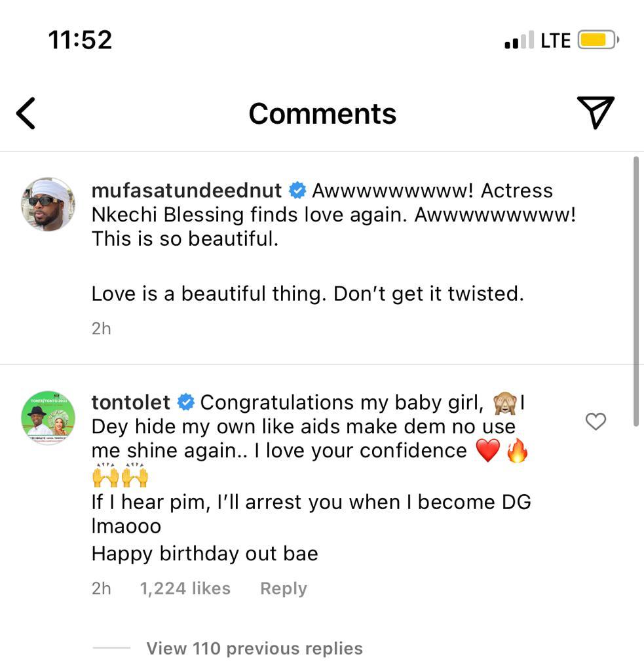This screenshot has width=644, height=671.
Task: Like the tontolet comment with heart
Action: pyautogui.click(x=596, y=422)
